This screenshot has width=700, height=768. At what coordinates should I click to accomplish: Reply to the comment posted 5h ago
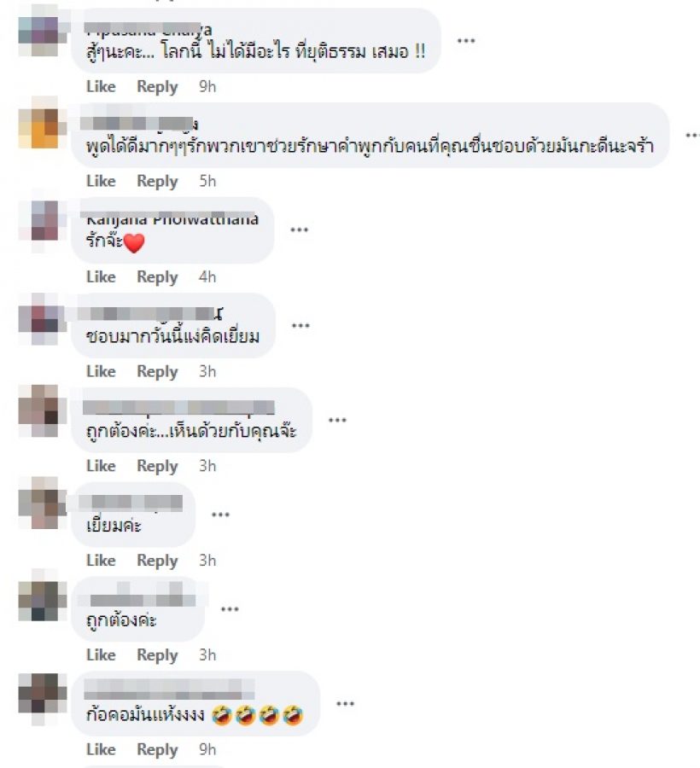157,181
